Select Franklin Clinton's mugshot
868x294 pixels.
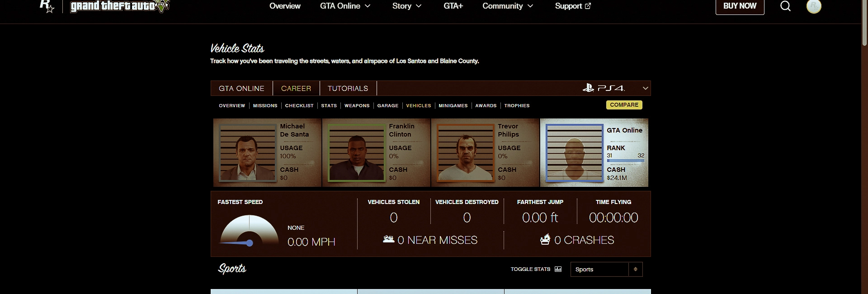coord(356,152)
